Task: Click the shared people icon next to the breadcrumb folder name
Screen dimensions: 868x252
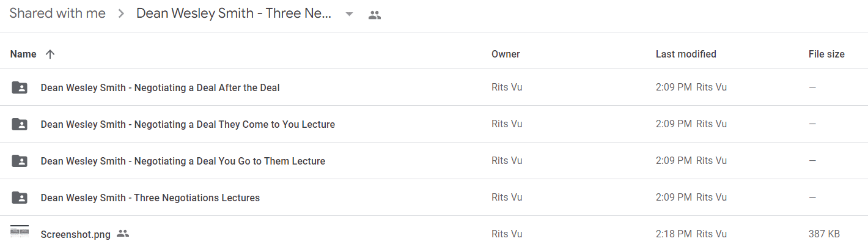Action: 375,15
